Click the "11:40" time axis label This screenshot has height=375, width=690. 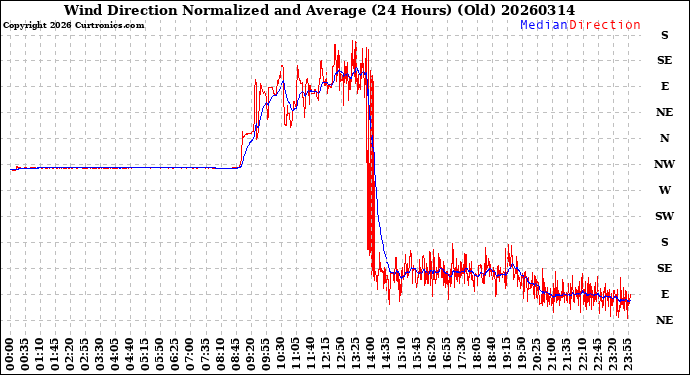[x=310, y=355]
